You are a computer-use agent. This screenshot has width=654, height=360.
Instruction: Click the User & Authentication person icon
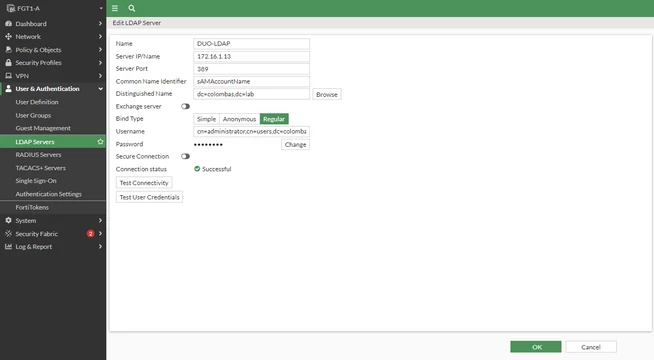coord(8,89)
